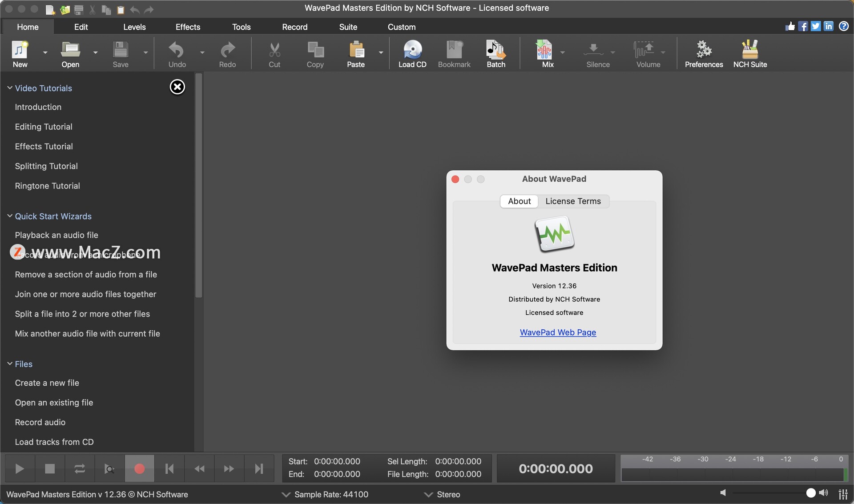
Task: Collapse the Video Tutorials section
Action: 10,88
